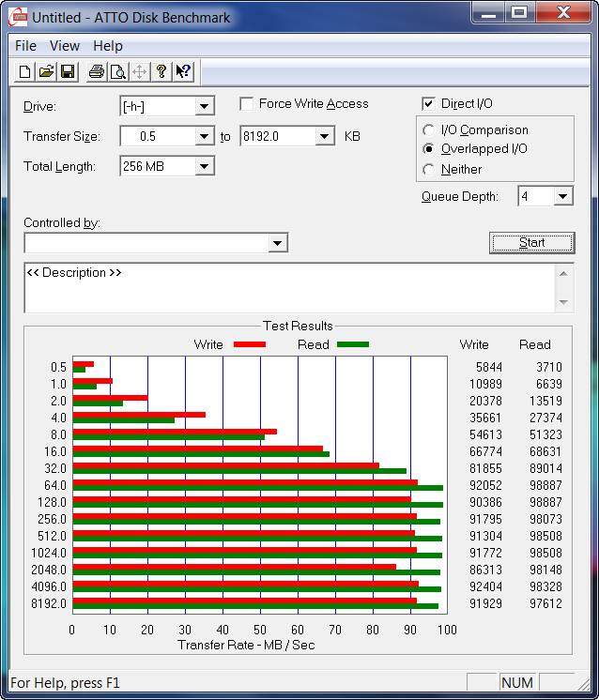
Task: Open the Total Length dropdown (256 MB)
Action: [x=204, y=166]
